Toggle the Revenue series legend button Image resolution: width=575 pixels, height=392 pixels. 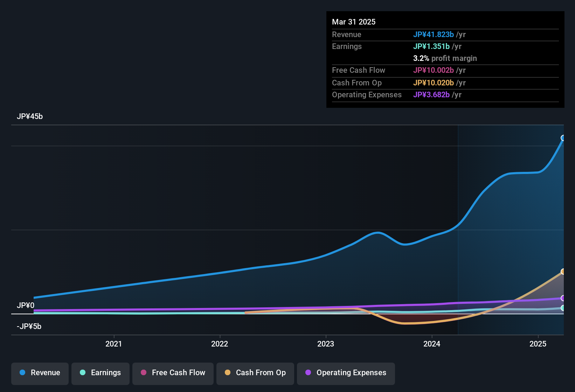pyautogui.click(x=40, y=373)
